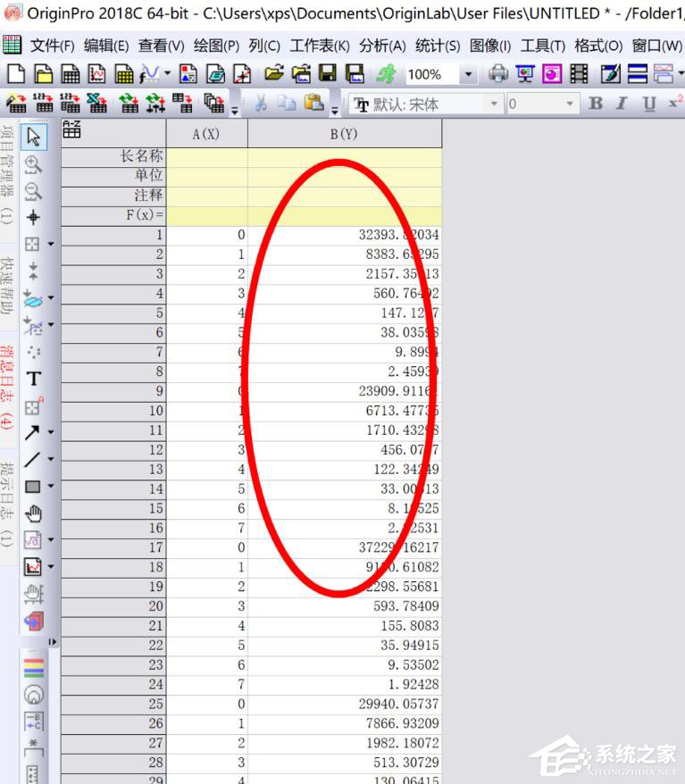The height and width of the screenshot is (784, 685).
Task: Open the 工作表(K) menu
Action: [320, 46]
